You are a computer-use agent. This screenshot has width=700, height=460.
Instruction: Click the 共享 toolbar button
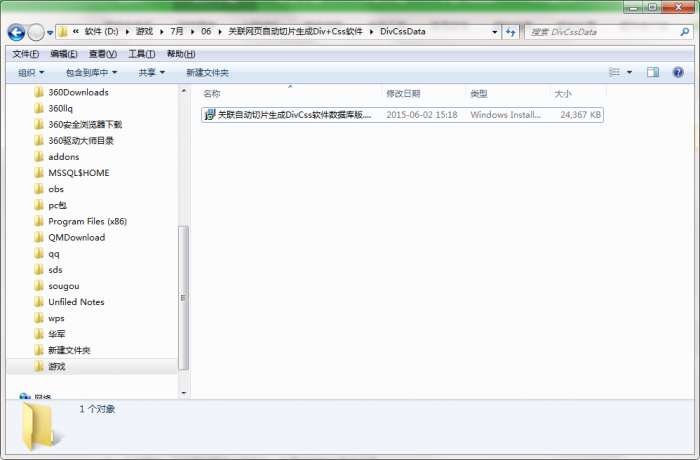(151, 72)
